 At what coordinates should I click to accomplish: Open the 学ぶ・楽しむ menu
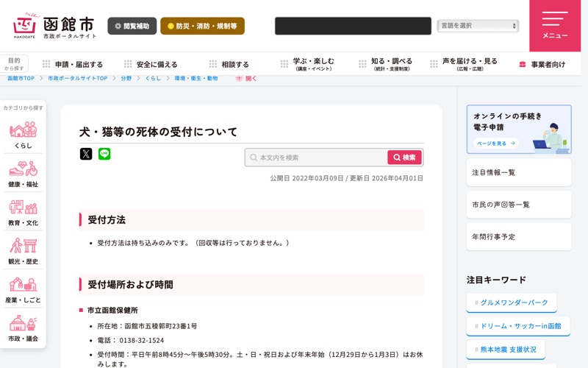pyautogui.click(x=307, y=64)
